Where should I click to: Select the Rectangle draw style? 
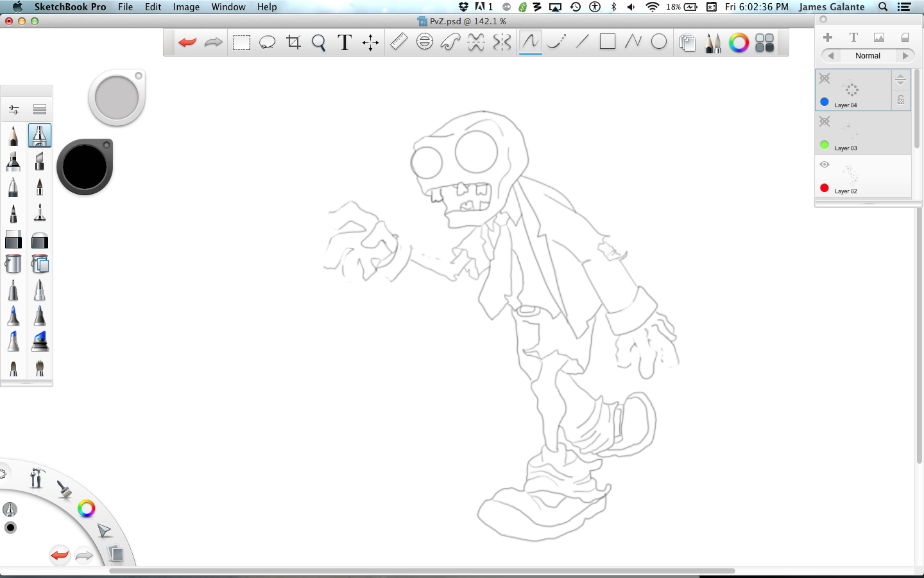tap(607, 42)
